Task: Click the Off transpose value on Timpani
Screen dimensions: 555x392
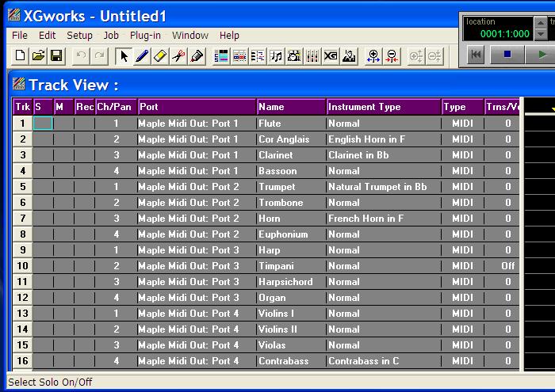Action: pyautogui.click(x=508, y=266)
